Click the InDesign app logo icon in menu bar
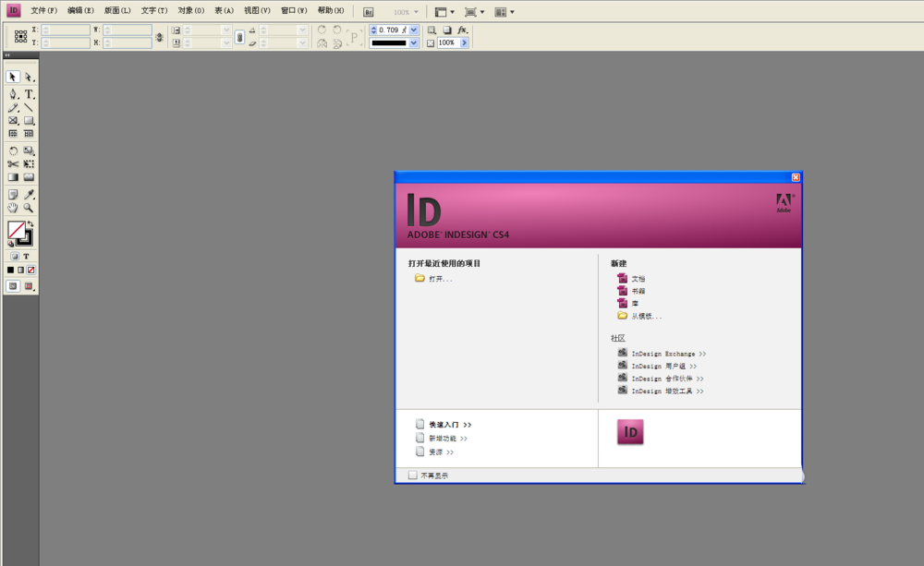This screenshot has height=566, width=924. [x=13, y=10]
